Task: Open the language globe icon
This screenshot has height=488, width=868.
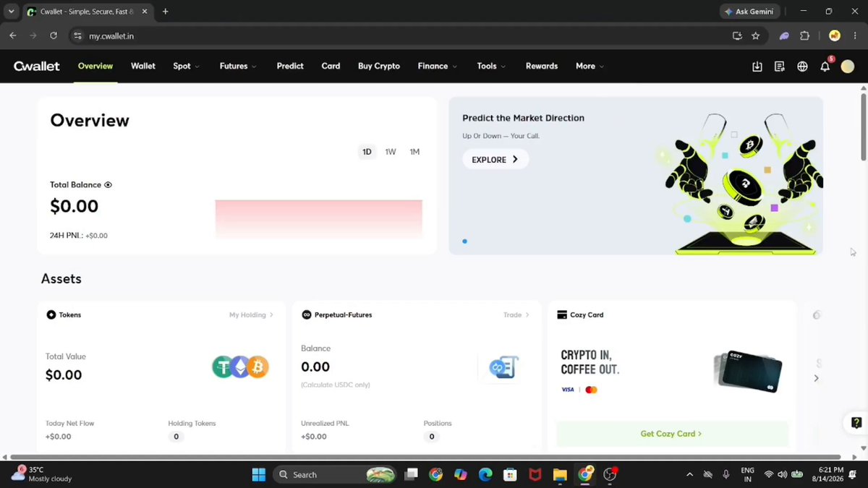Action: pos(802,67)
